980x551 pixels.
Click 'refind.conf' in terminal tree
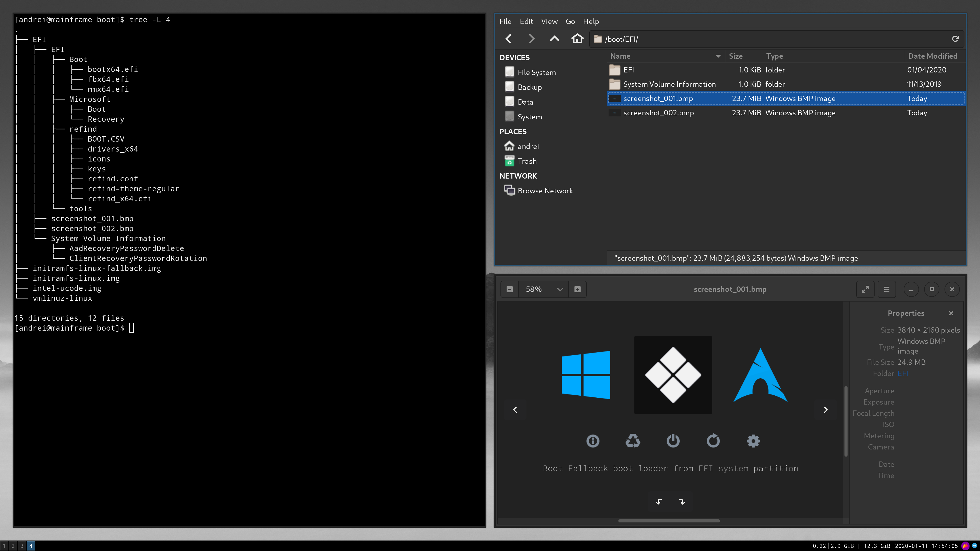click(113, 179)
